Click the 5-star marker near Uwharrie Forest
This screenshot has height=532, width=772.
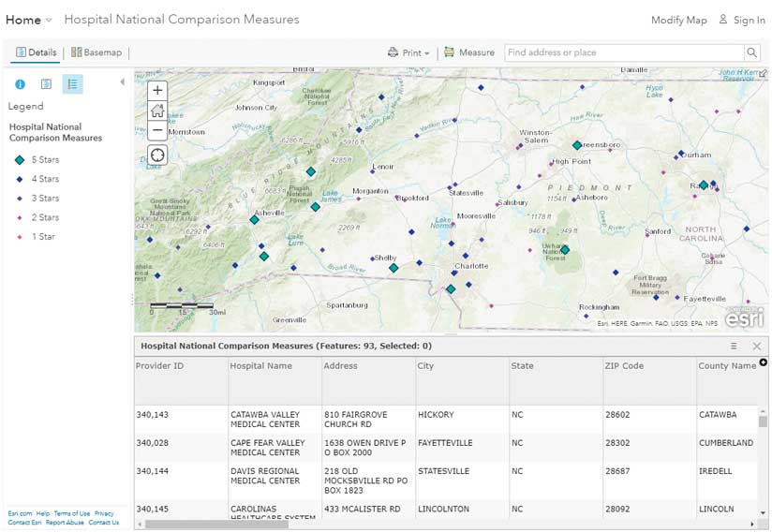tap(565, 250)
